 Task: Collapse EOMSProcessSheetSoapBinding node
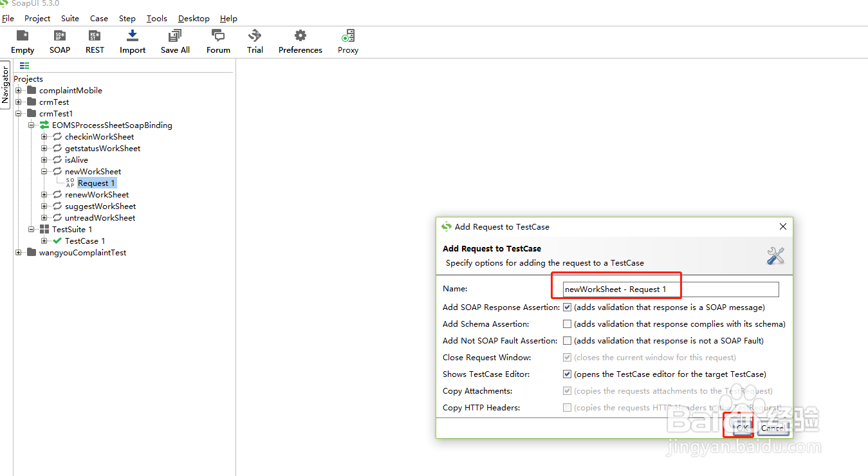coord(32,125)
